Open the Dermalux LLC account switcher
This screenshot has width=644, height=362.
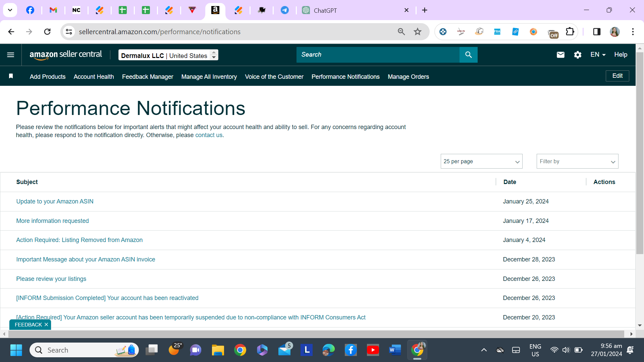tap(168, 55)
